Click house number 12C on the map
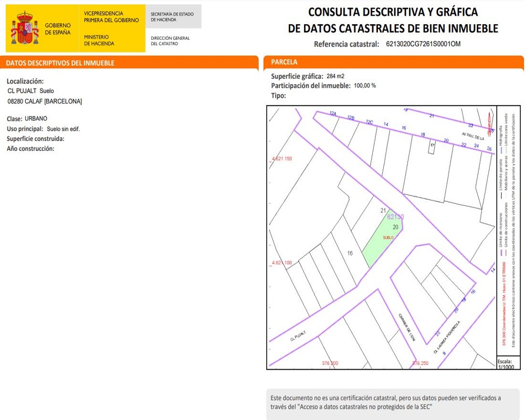 [369, 122]
